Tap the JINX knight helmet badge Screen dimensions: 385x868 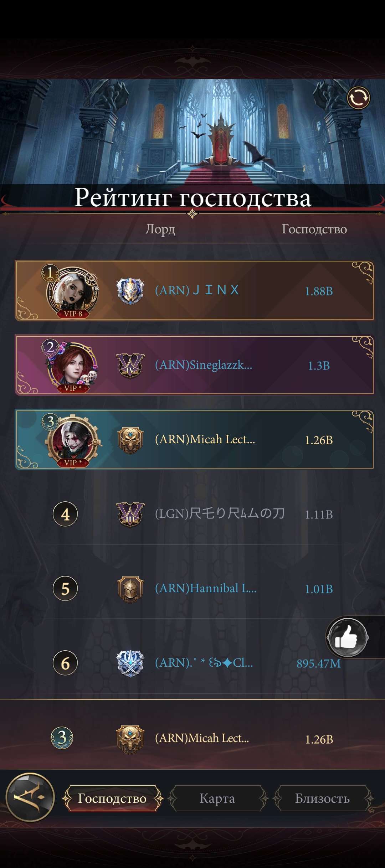tap(130, 291)
